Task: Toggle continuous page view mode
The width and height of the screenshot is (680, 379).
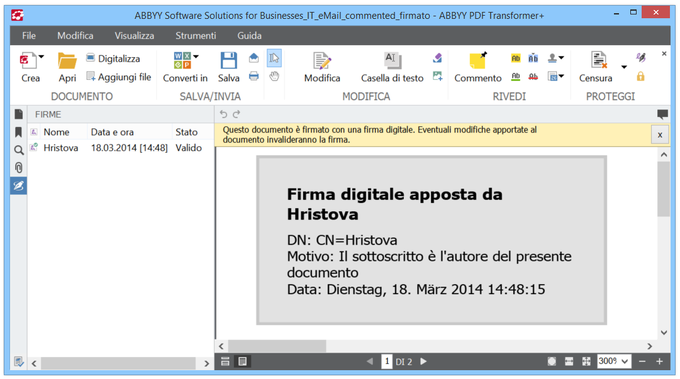Action: (225, 361)
